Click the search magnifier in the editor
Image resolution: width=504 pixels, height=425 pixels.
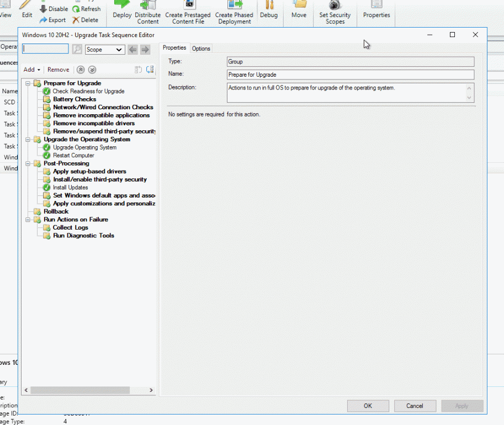point(77,49)
